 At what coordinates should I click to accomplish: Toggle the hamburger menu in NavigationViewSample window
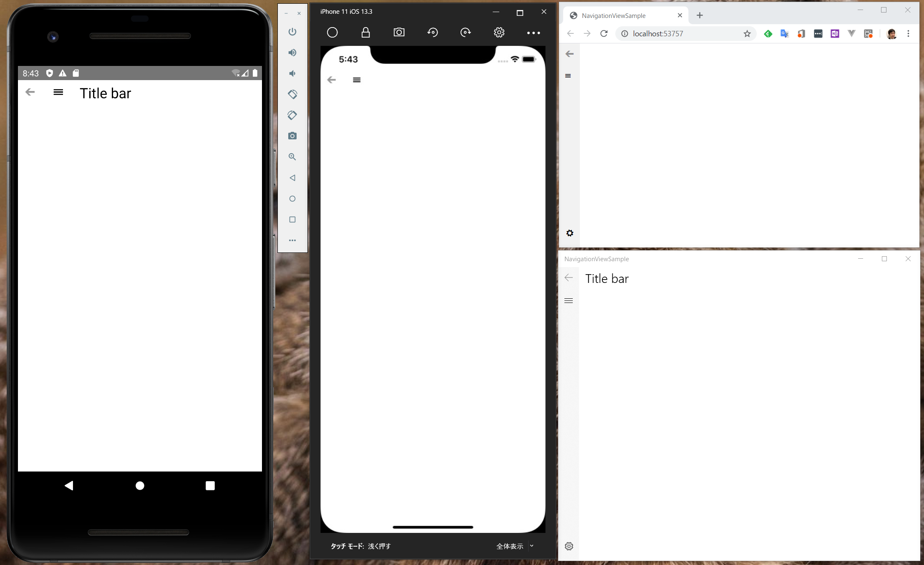click(568, 300)
